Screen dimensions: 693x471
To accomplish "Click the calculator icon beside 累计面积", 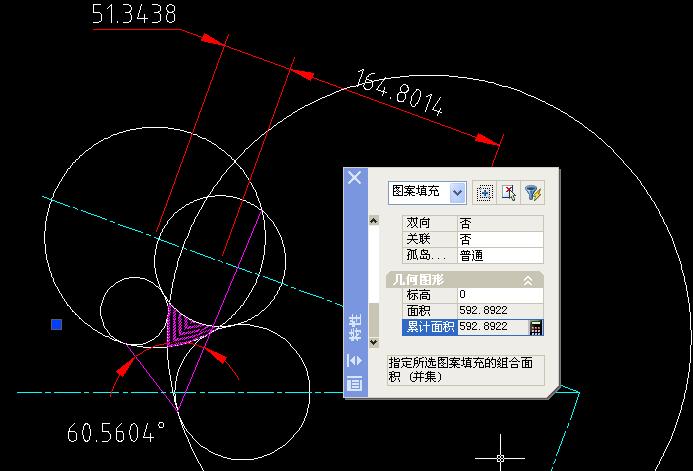I will pyautogui.click(x=536, y=327).
